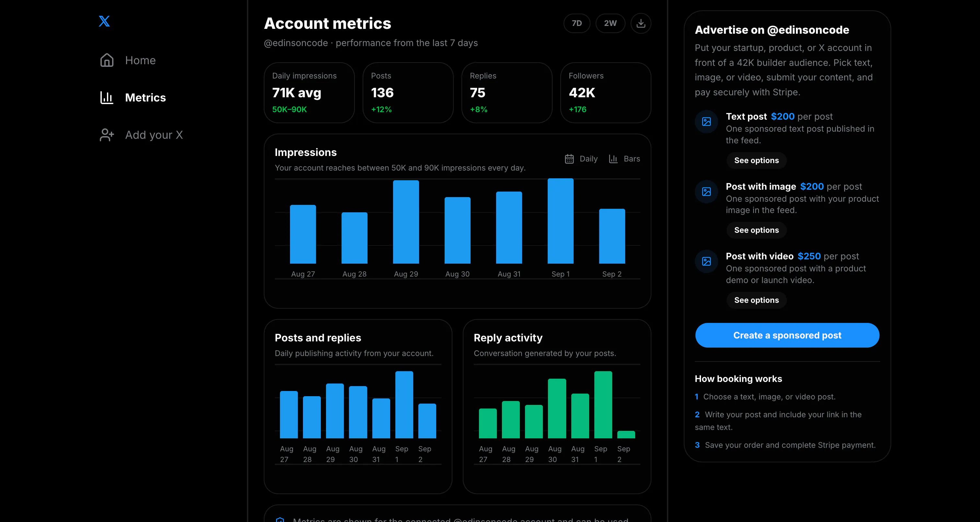Image resolution: width=980 pixels, height=522 pixels.
Task: Click the Sep 2 Impressions bar
Action: tap(612, 236)
